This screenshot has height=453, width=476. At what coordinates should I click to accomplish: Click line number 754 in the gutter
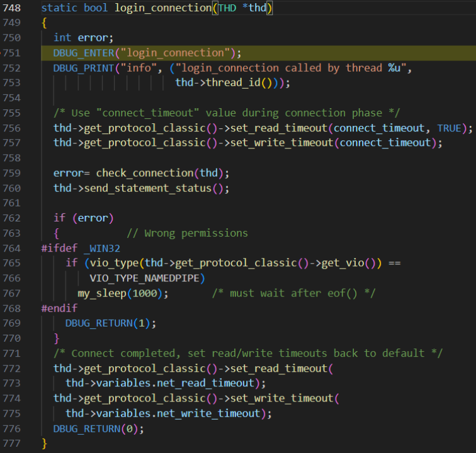tap(11, 98)
